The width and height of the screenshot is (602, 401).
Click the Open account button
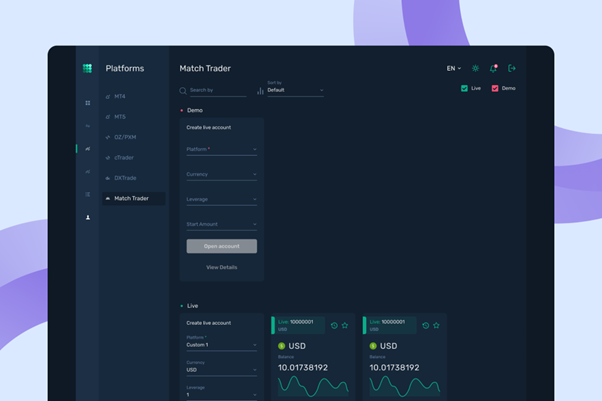222,246
